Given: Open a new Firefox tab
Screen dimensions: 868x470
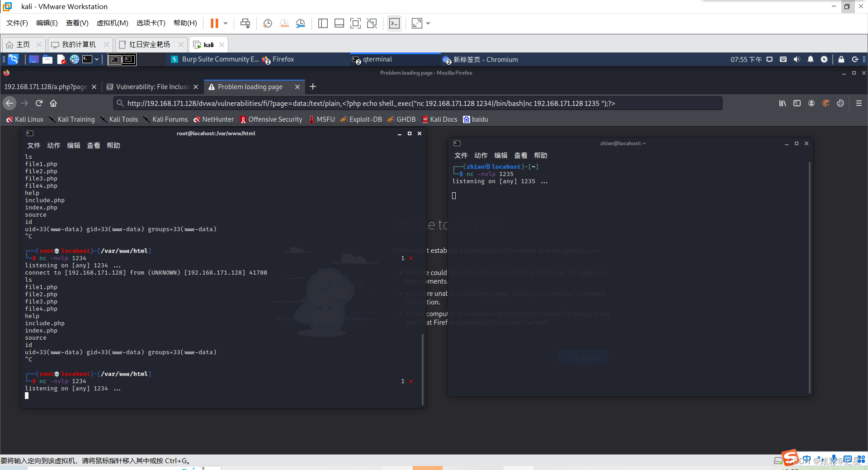Looking at the screenshot, I should (312, 86).
